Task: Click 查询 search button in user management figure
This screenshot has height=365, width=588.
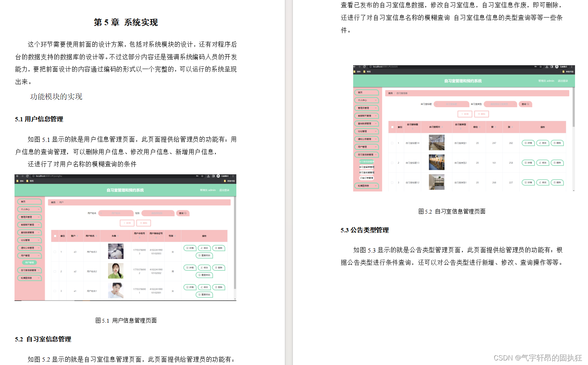Action: coord(183,213)
